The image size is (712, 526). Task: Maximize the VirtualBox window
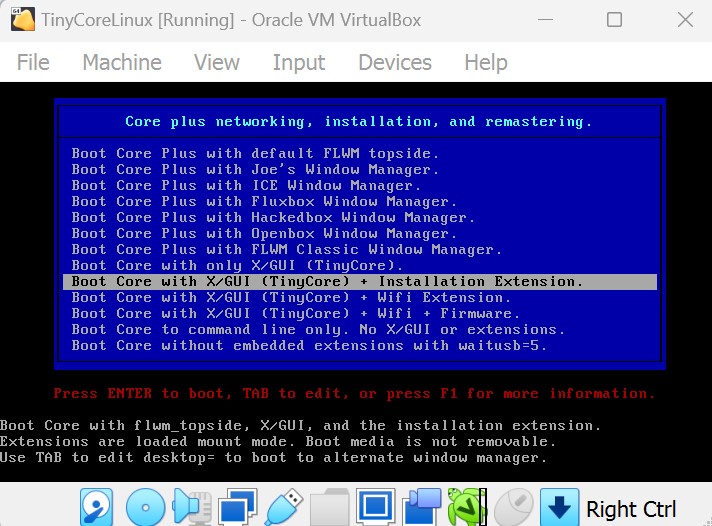(x=614, y=20)
